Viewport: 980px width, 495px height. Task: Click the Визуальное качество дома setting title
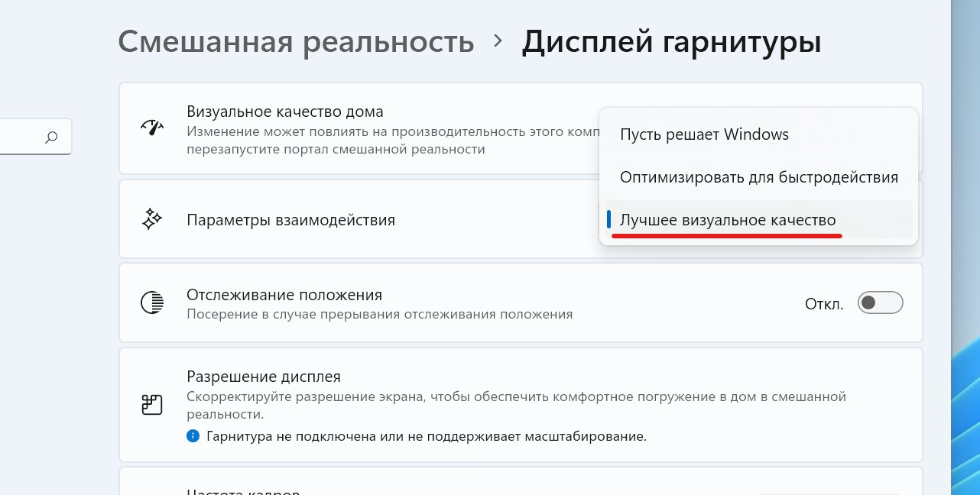(284, 112)
